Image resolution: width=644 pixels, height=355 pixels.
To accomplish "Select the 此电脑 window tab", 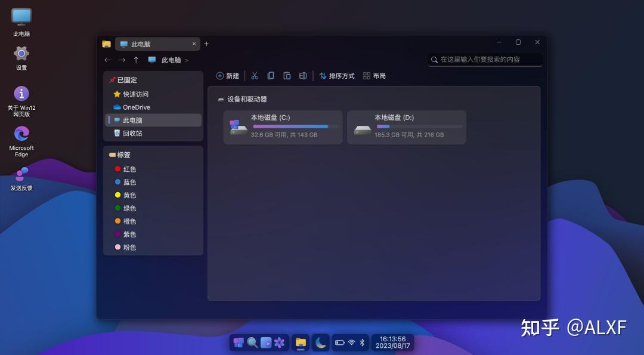I will (157, 44).
